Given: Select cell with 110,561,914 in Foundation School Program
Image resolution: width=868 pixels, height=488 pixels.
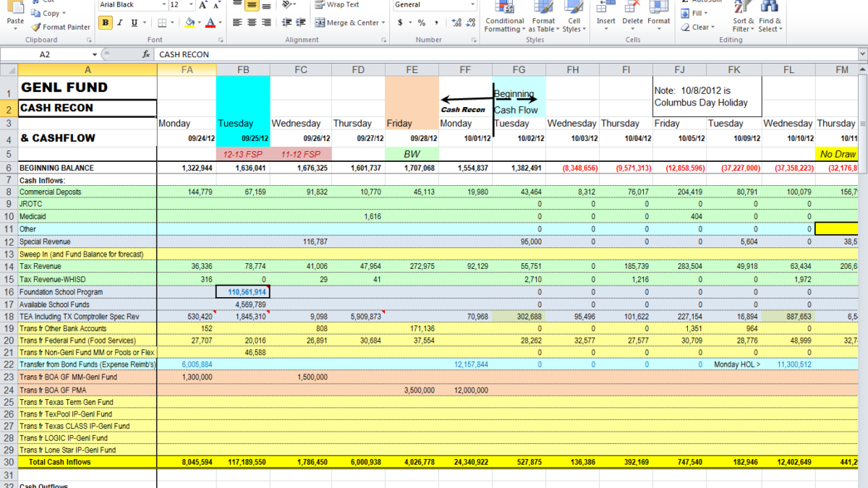Looking at the screenshot, I should tap(243, 291).
